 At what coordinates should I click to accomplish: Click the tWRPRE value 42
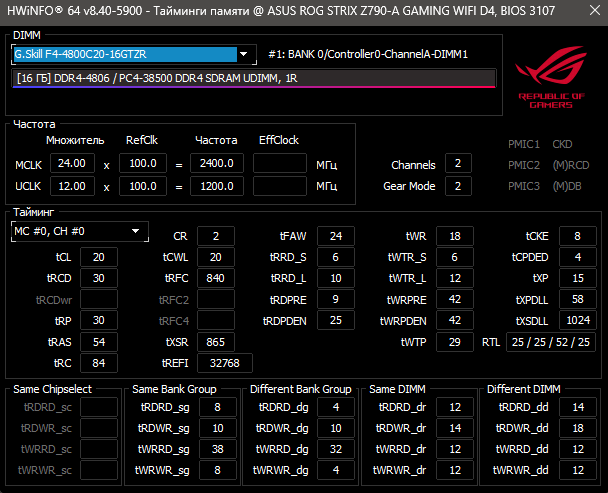tap(455, 299)
